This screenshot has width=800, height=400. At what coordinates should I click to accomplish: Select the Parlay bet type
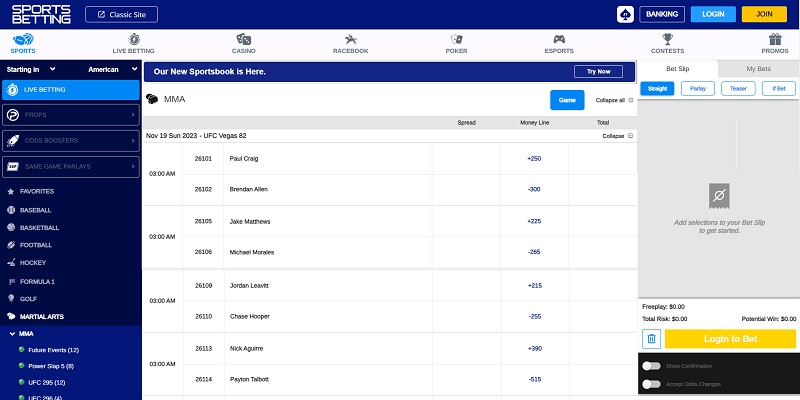[698, 88]
